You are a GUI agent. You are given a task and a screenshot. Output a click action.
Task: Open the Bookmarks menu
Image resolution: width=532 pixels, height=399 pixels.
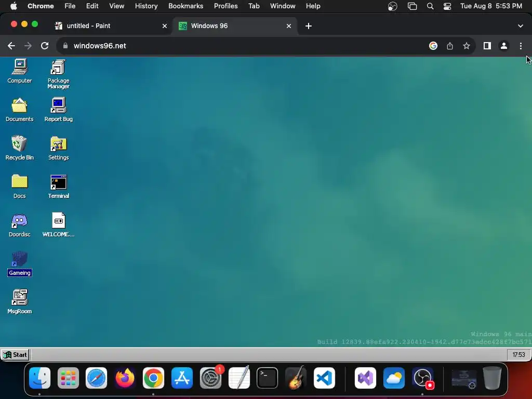tap(185, 6)
